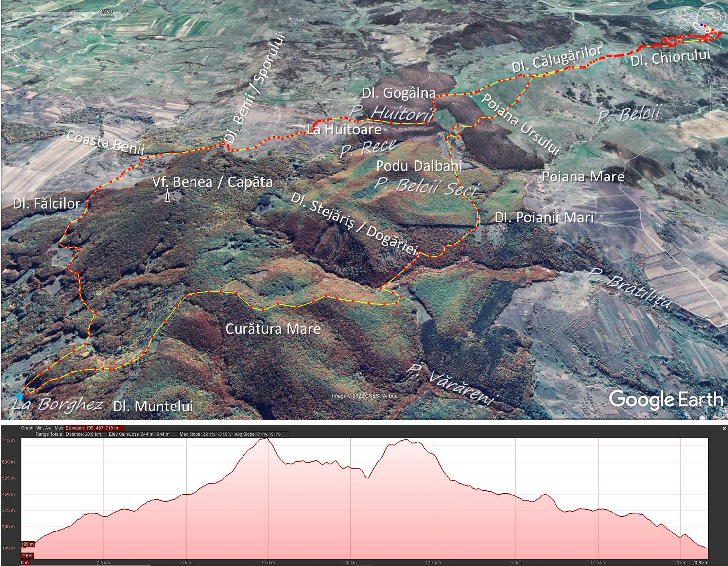The image size is (728, 566).
Task: Click the Curătura Mare map label
Action: (x=273, y=329)
